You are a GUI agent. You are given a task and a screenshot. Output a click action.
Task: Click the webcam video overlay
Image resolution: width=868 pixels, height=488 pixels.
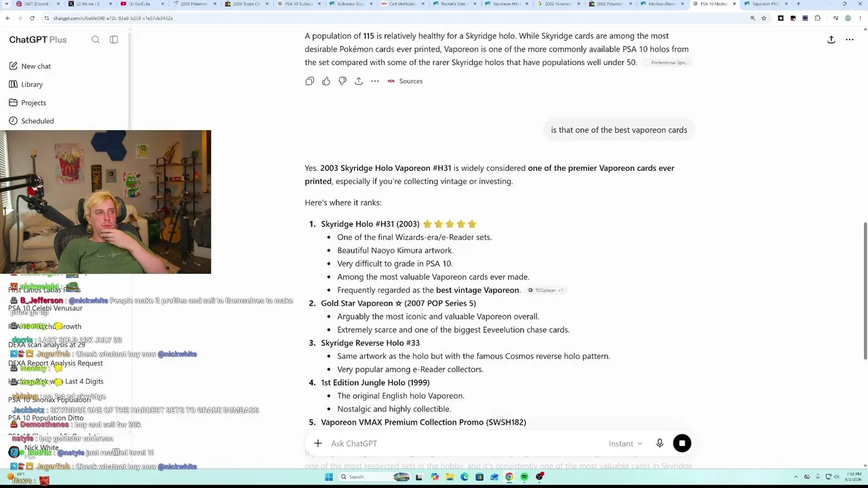pos(105,202)
